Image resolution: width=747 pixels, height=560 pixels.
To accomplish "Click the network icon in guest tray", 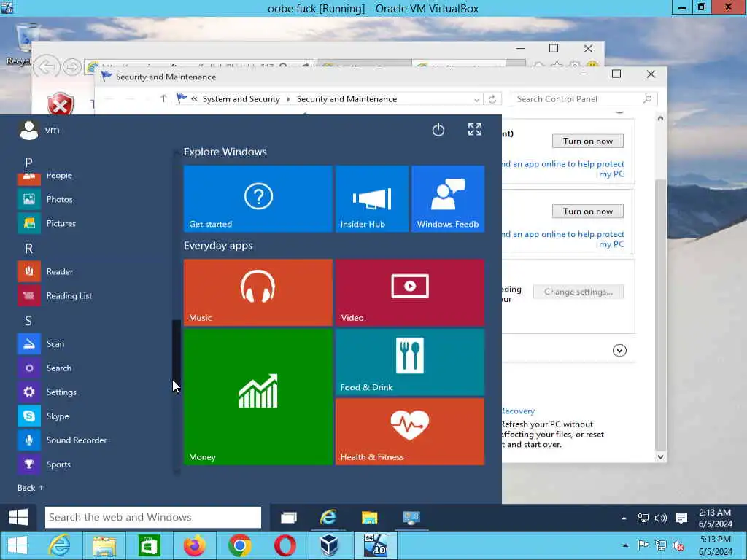I will [643, 518].
